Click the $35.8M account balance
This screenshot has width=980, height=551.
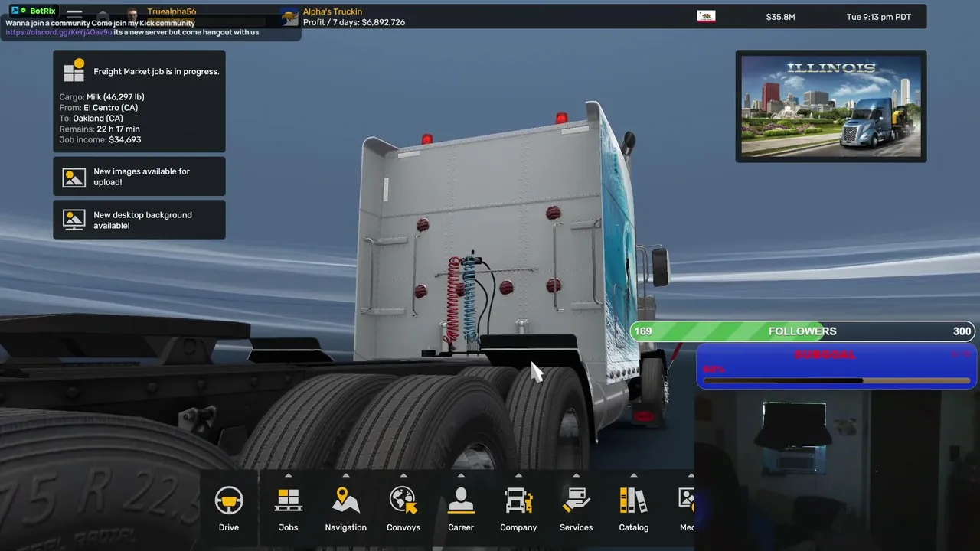[780, 17]
